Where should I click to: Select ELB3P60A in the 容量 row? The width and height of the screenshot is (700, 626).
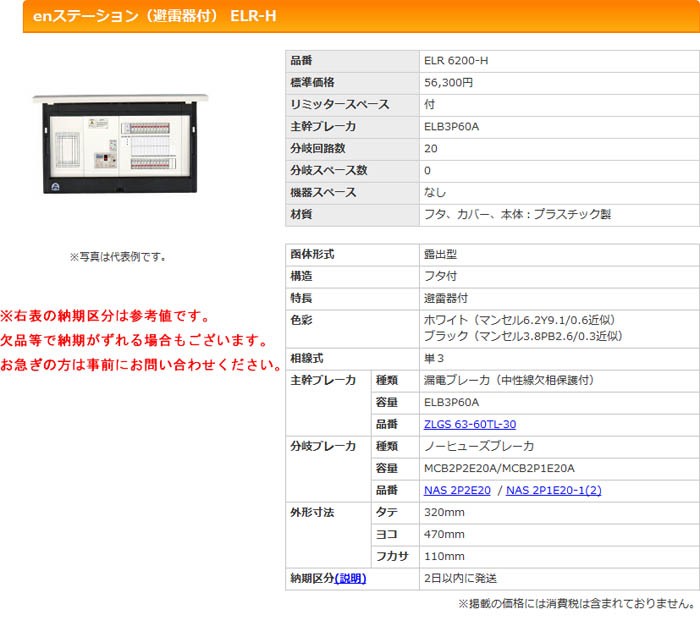451,403
